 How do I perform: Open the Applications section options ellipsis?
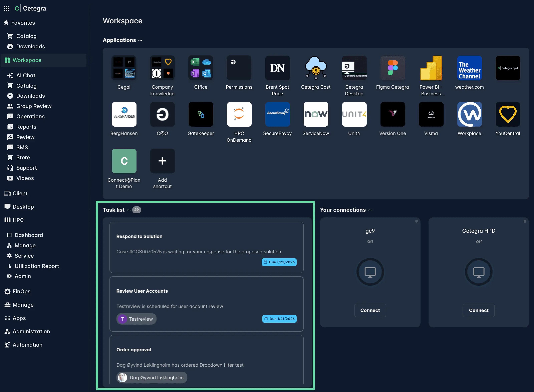pyautogui.click(x=140, y=40)
